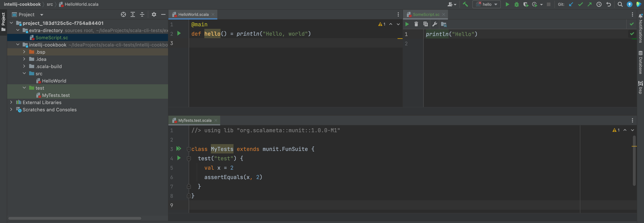Open Project view options gear
Screen dimensions: 644x223
coord(154,15)
